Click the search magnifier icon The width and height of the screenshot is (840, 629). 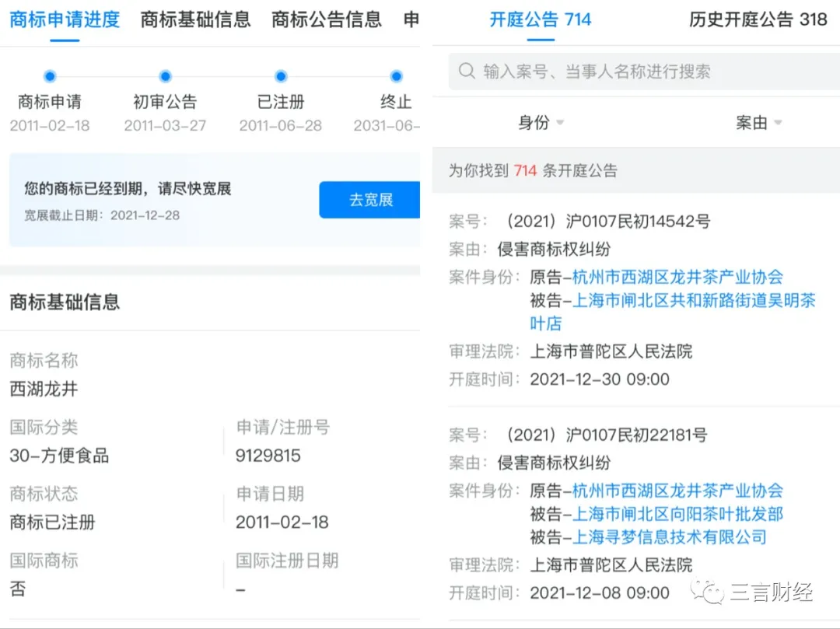pyautogui.click(x=467, y=72)
